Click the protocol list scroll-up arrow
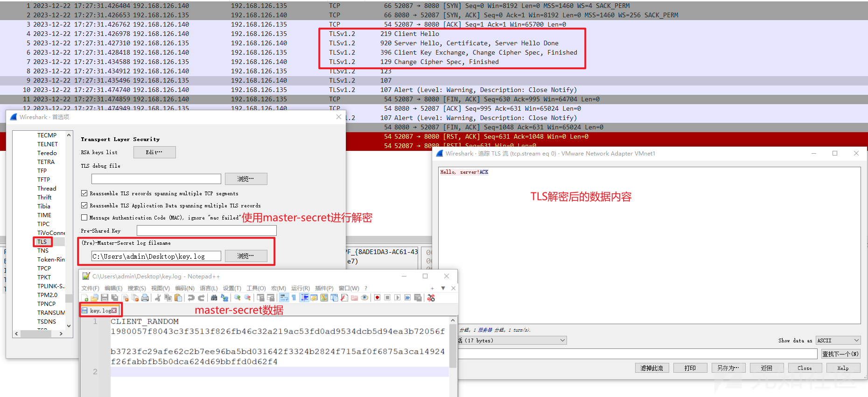868x397 pixels. pyautogui.click(x=69, y=135)
